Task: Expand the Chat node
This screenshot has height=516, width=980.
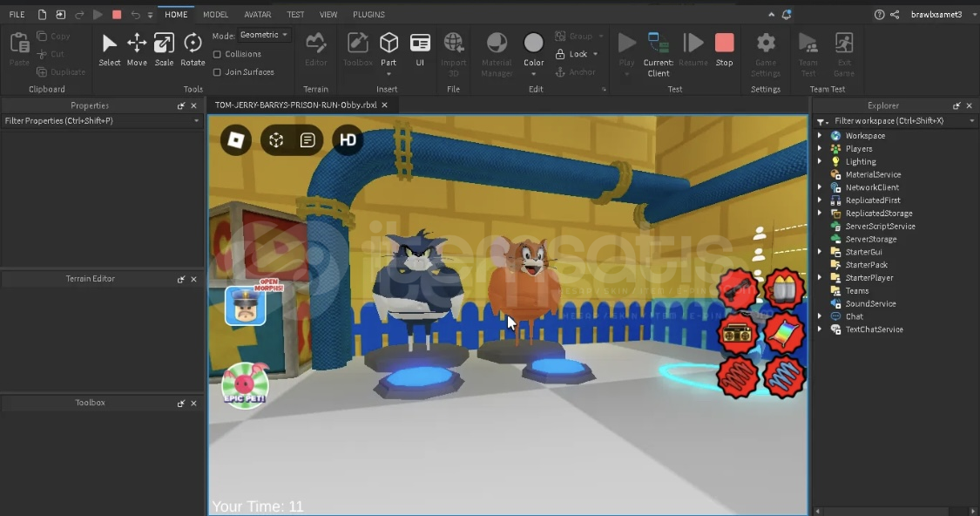Action: click(x=820, y=316)
